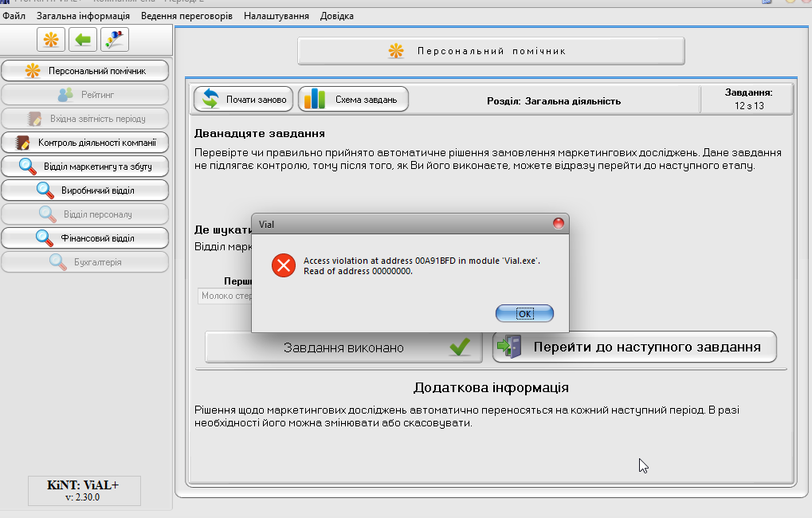Screen dimensions: 812x518
Task: Click the green checkmark on Завдання виконано
Action: click(460, 347)
